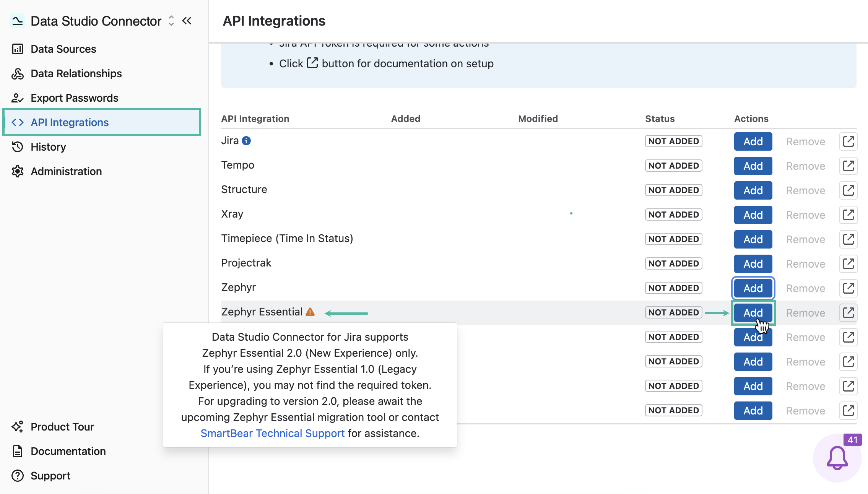Add the Structure integration
868x494 pixels.
click(x=753, y=190)
